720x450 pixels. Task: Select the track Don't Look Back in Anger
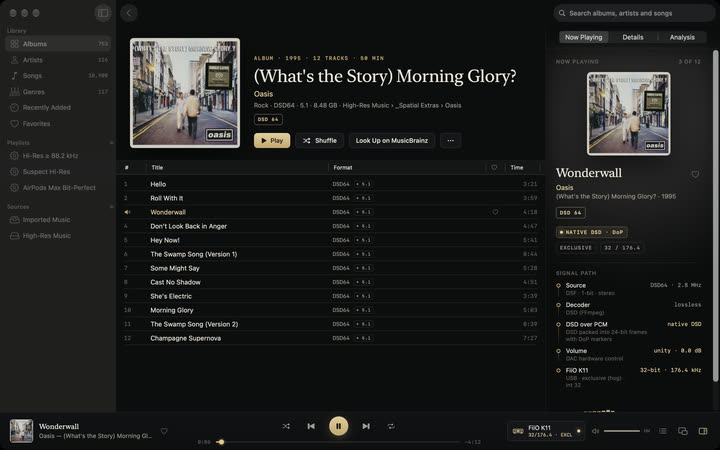click(x=331, y=226)
